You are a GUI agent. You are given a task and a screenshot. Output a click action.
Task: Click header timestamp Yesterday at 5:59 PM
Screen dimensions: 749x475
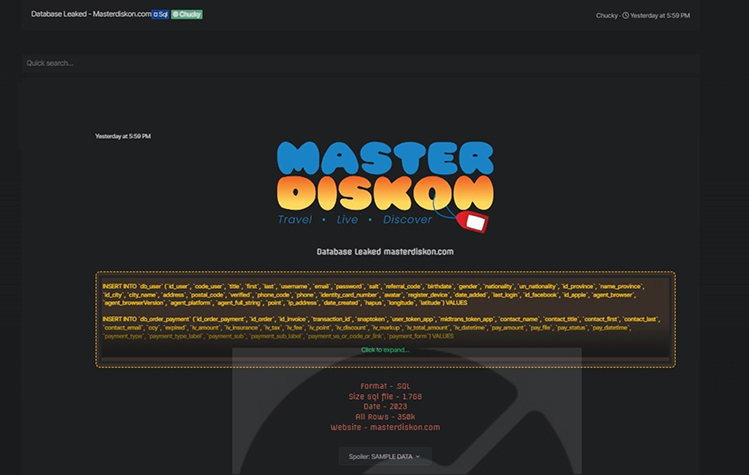click(660, 16)
